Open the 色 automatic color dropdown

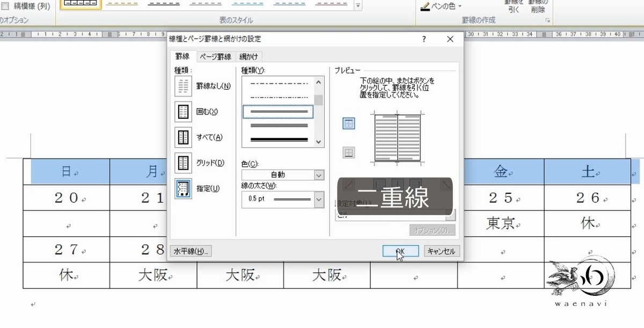point(319,174)
